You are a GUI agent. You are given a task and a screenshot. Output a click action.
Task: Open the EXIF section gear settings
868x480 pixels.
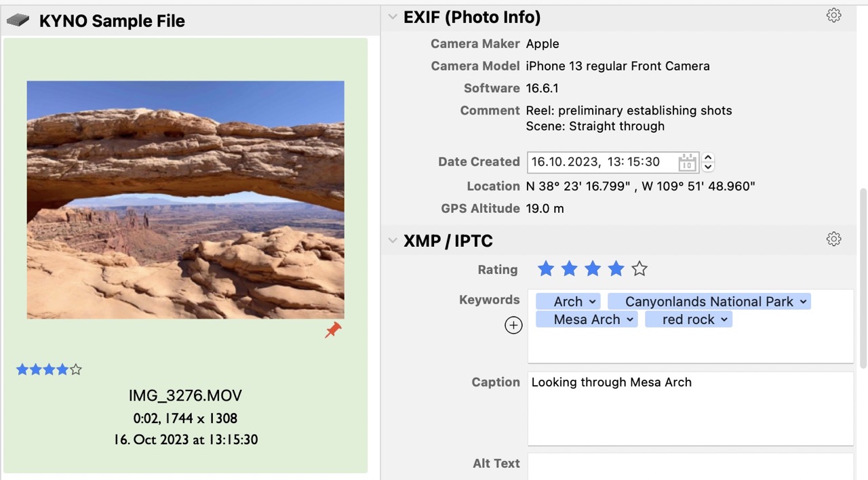[833, 16]
